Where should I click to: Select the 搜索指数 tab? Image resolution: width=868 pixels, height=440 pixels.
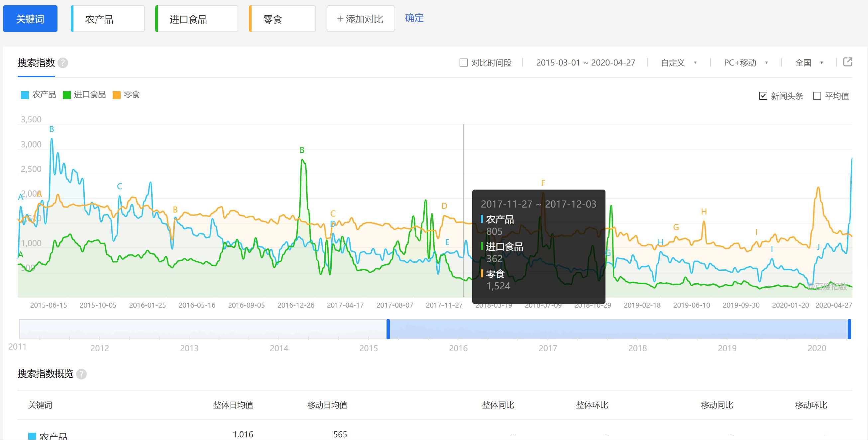pos(36,63)
